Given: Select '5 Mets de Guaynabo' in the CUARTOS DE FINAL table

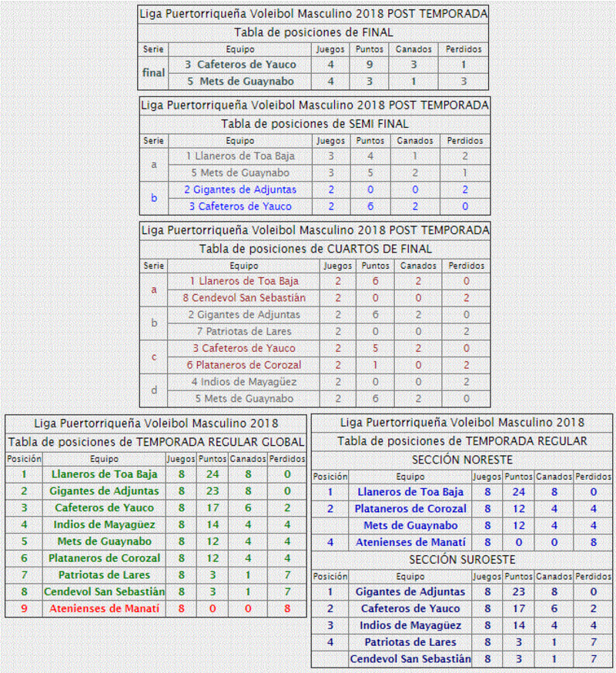Looking at the screenshot, I should pyautogui.click(x=244, y=398).
